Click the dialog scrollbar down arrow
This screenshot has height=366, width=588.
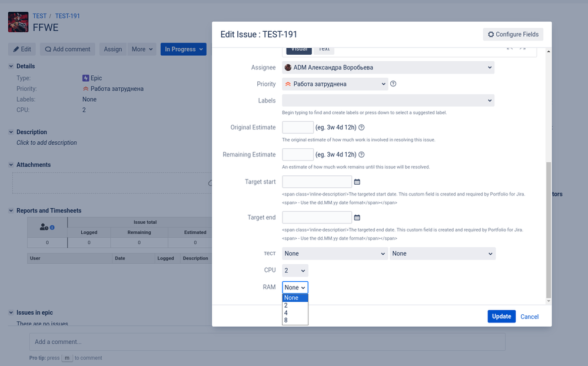(x=549, y=301)
